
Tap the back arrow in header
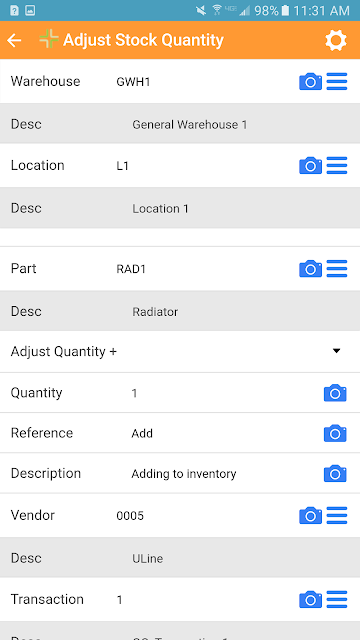[14, 40]
